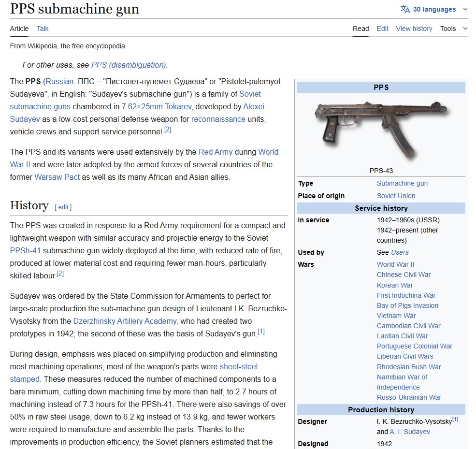Open the Namibian War of Independence link
Image resolution: width=476 pixels, height=449 pixels.
(x=402, y=382)
